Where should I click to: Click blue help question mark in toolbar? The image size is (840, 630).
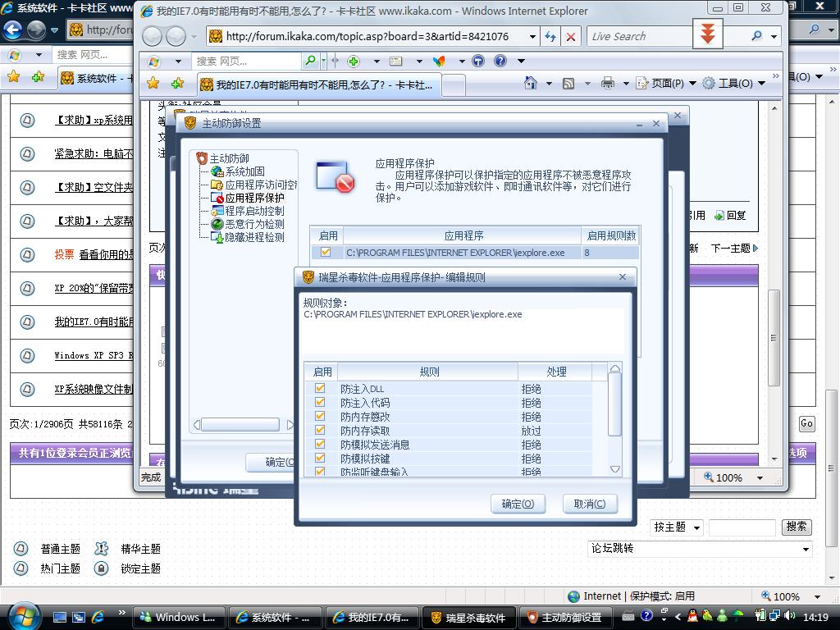point(500,61)
